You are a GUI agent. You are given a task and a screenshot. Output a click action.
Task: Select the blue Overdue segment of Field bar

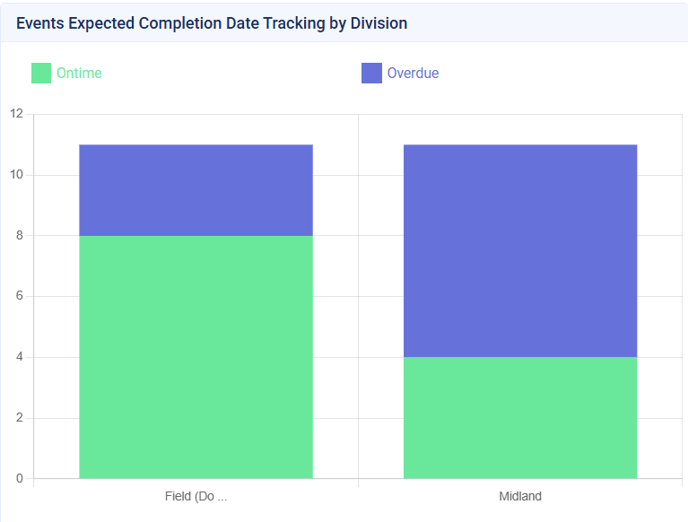click(196, 190)
